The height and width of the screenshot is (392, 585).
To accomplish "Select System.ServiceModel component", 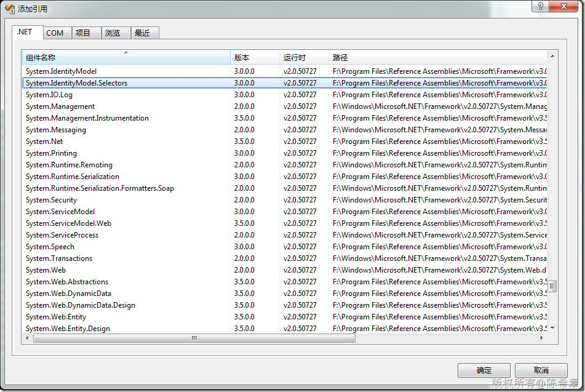I will pyautogui.click(x=285, y=212).
